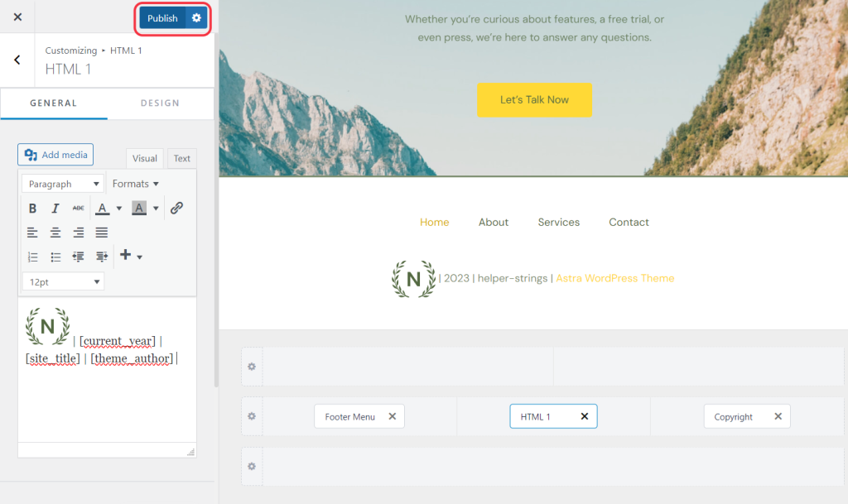Click the Publish button

click(162, 18)
